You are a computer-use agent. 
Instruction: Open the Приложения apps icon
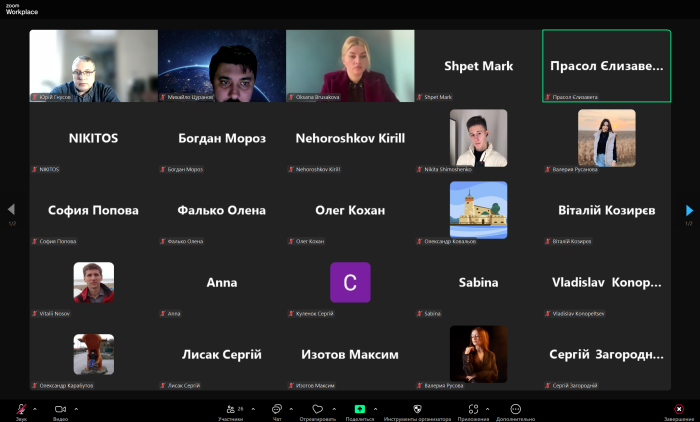[x=473, y=409]
